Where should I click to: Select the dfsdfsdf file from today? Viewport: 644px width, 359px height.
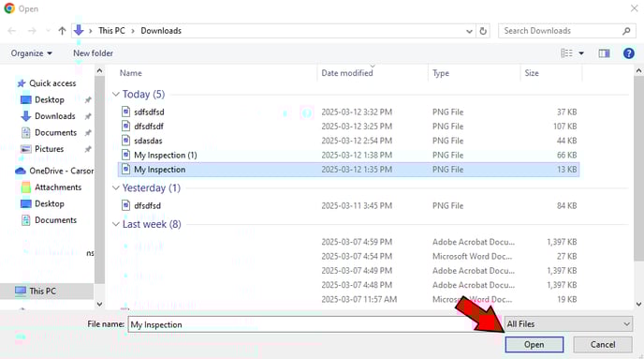(348, 127)
